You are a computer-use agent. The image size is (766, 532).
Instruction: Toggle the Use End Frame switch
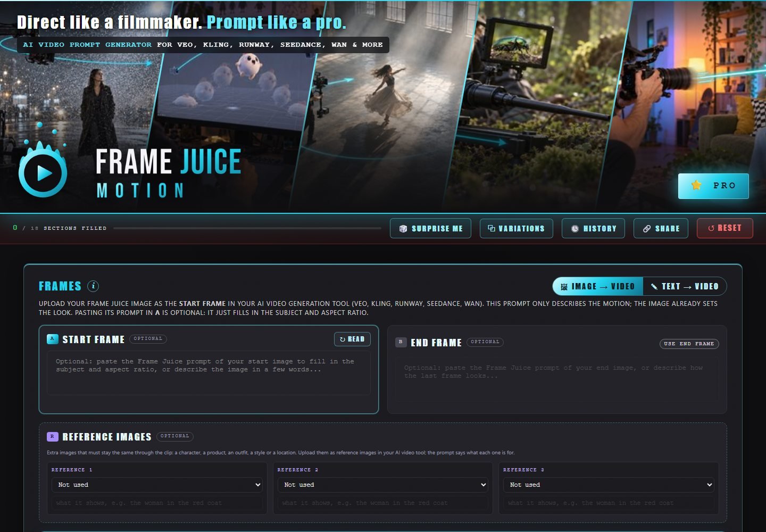click(689, 344)
